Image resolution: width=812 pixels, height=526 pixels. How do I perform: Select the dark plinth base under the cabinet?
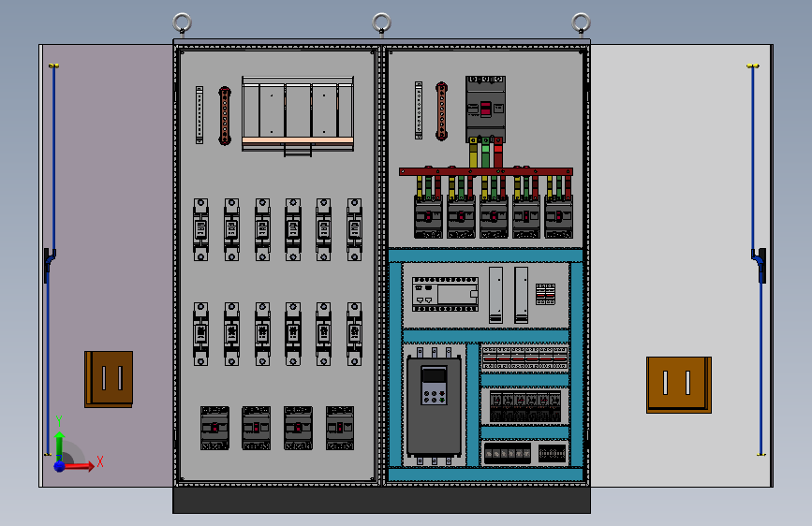382,500
